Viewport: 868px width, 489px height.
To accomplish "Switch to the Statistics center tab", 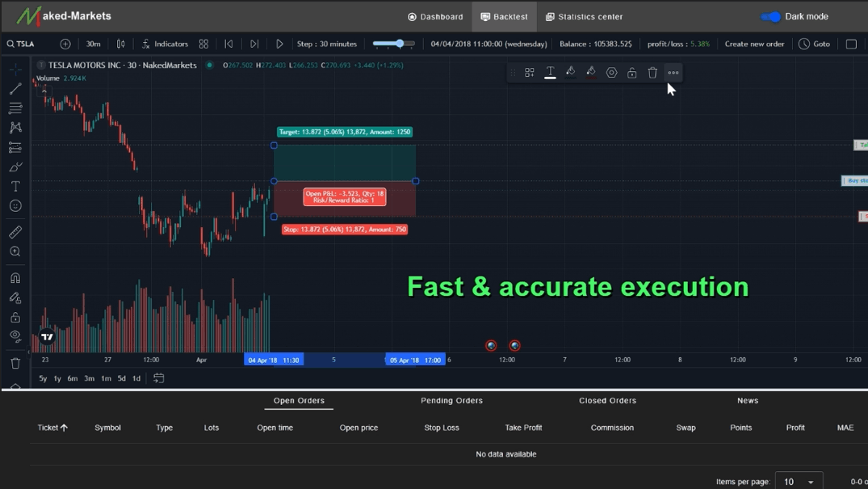I will click(x=584, y=16).
